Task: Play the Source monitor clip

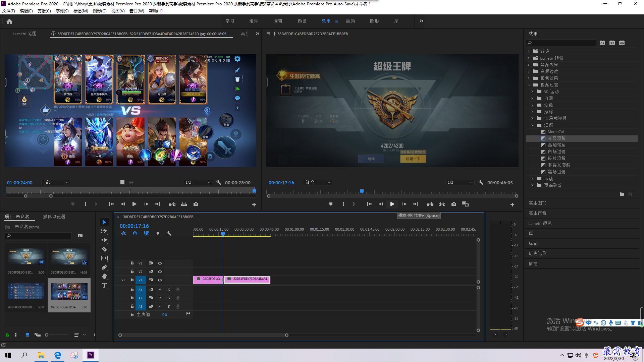Action: (x=135, y=204)
